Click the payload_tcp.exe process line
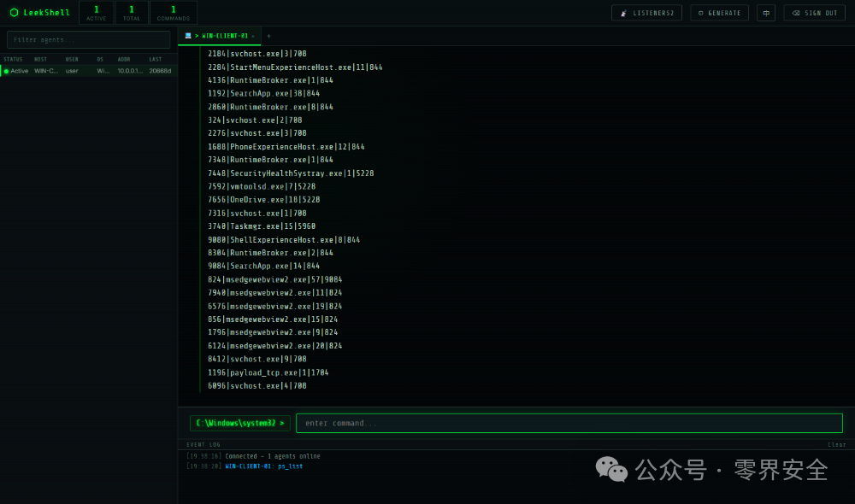Image resolution: width=855 pixels, height=504 pixels. coord(268,372)
